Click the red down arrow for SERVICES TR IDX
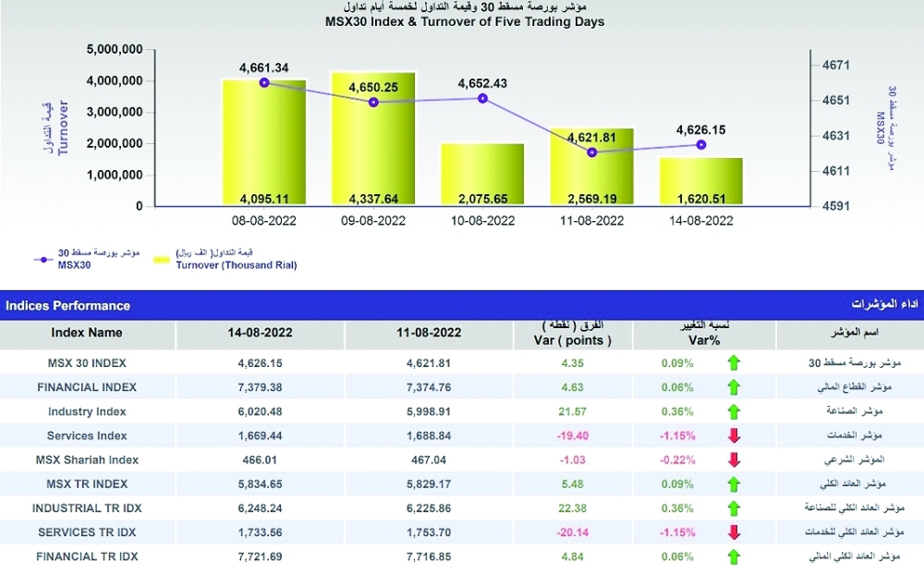Screen dimensions: 924x576 point(735,533)
